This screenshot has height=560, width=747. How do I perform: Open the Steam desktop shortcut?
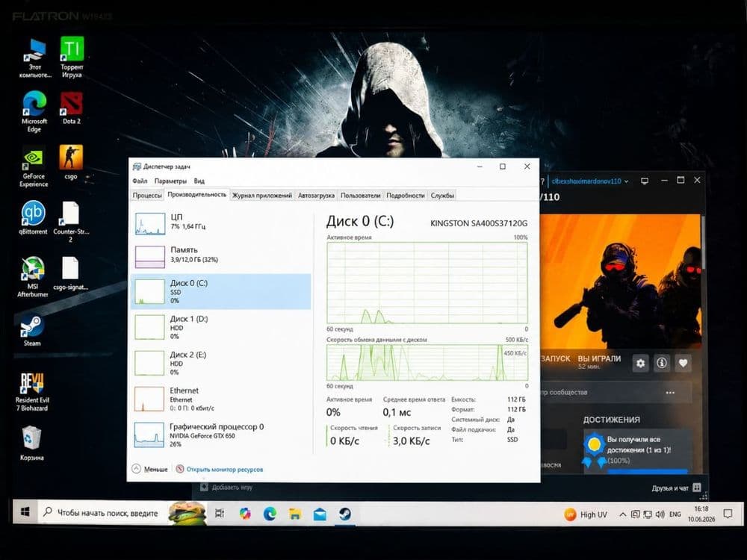pos(32,331)
